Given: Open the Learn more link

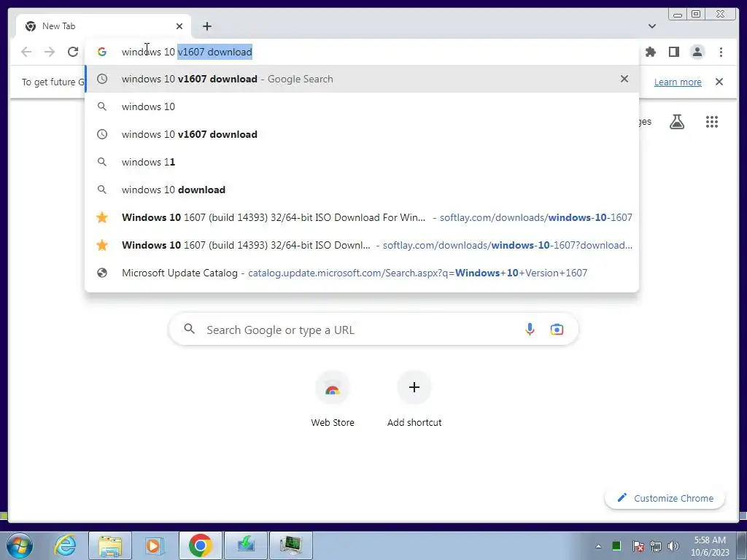Looking at the screenshot, I should 678,82.
